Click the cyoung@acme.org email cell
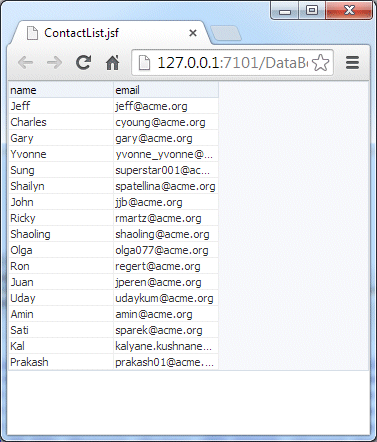The image size is (377, 442). tap(166, 122)
